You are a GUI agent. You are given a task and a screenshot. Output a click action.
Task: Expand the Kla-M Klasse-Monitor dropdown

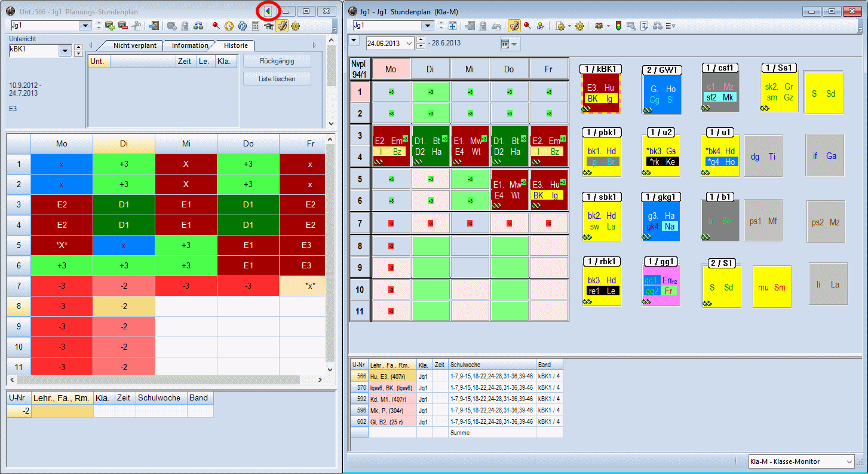[849, 461]
